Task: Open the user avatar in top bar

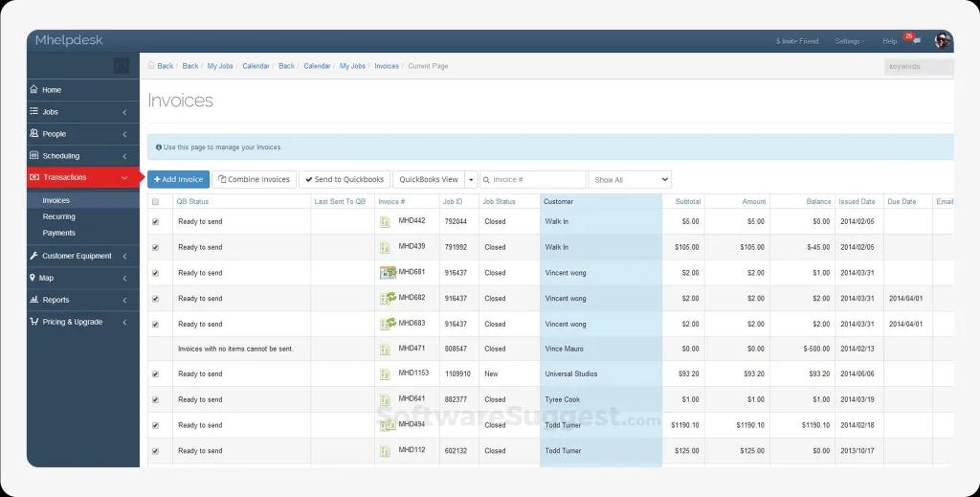Action: [x=942, y=41]
